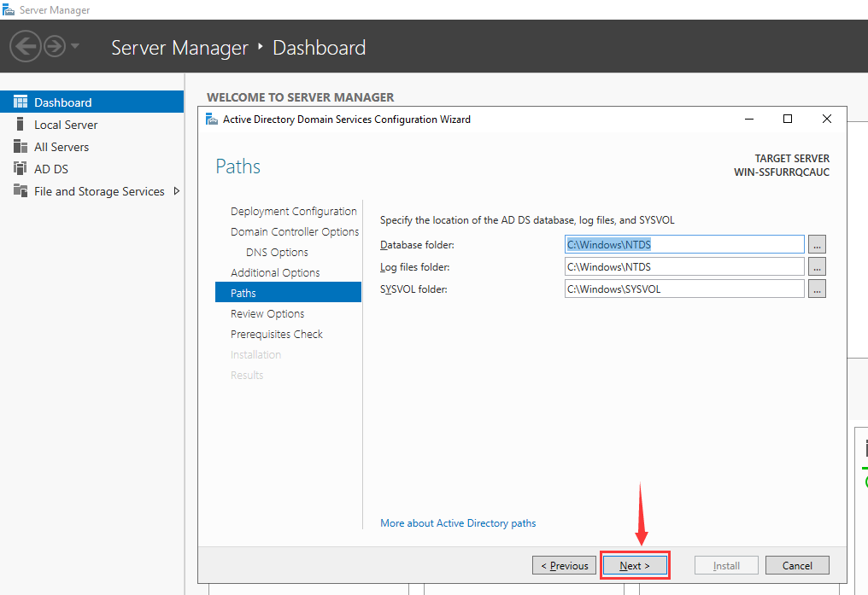Open AD DS in the sidebar
Image resolution: width=868 pixels, height=595 pixels.
point(51,169)
